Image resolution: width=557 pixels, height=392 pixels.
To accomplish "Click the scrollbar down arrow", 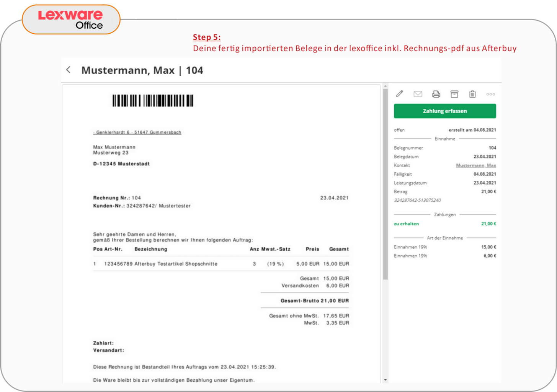I will click(x=385, y=380).
